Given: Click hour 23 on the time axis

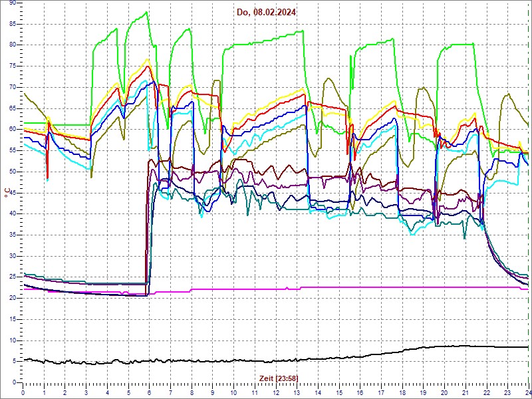Looking at the screenshot, I should click(x=507, y=392).
